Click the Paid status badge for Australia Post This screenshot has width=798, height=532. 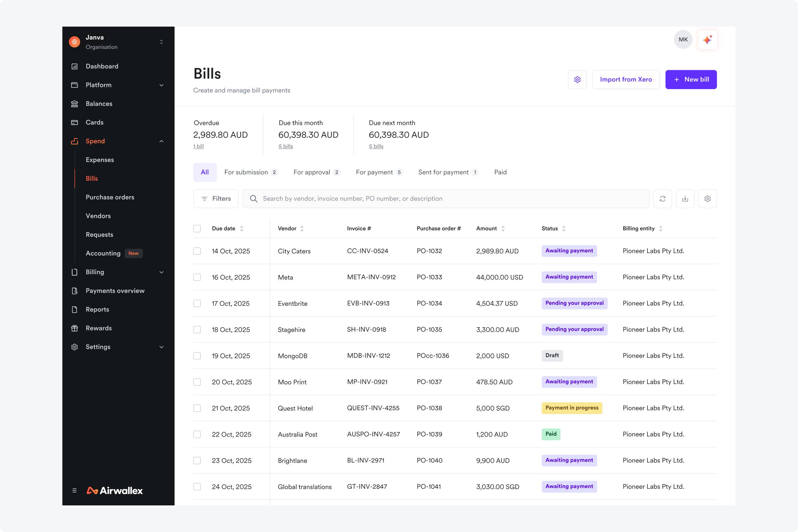pos(551,434)
